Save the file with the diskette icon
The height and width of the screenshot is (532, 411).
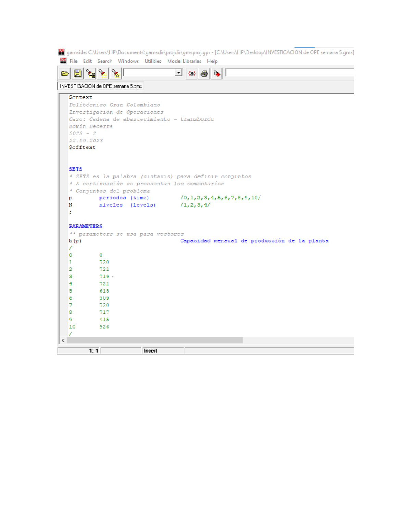[x=78, y=73]
